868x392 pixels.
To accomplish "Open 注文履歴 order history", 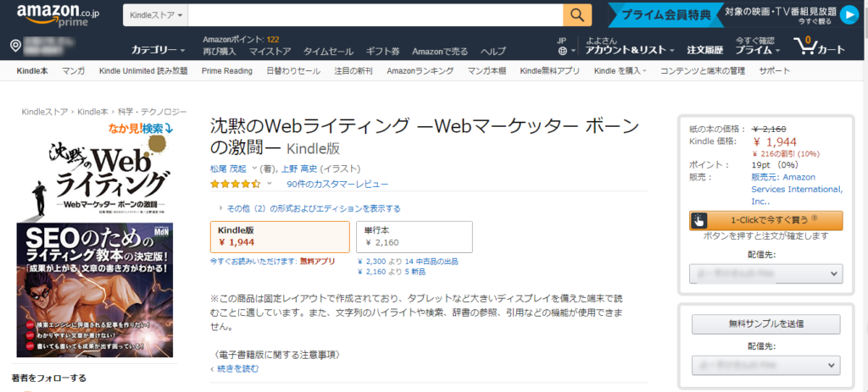I will [x=705, y=50].
